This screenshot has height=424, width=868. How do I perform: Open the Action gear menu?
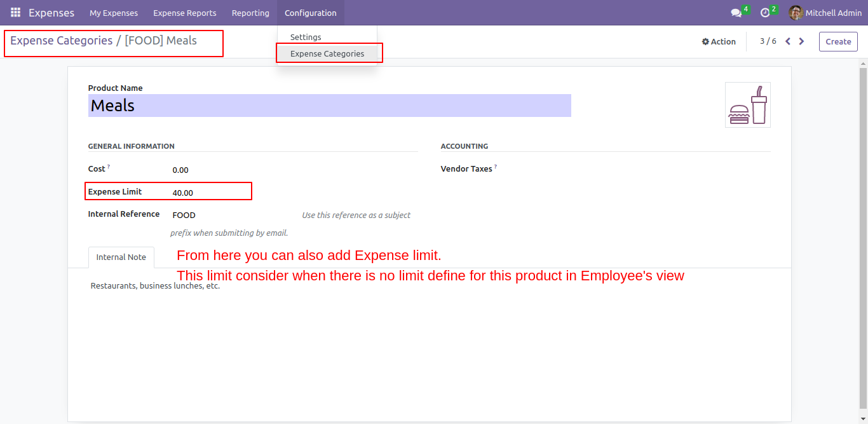click(719, 41)
